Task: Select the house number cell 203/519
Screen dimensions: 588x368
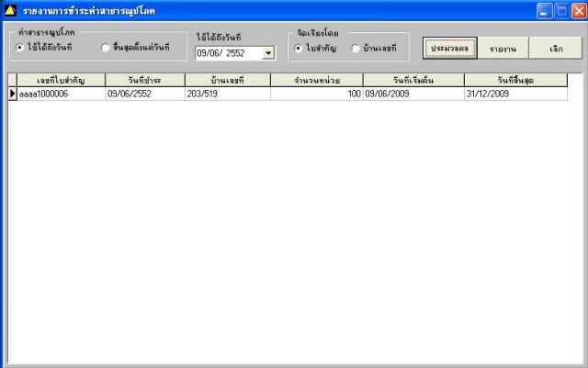Action: [x=228, y=94]
